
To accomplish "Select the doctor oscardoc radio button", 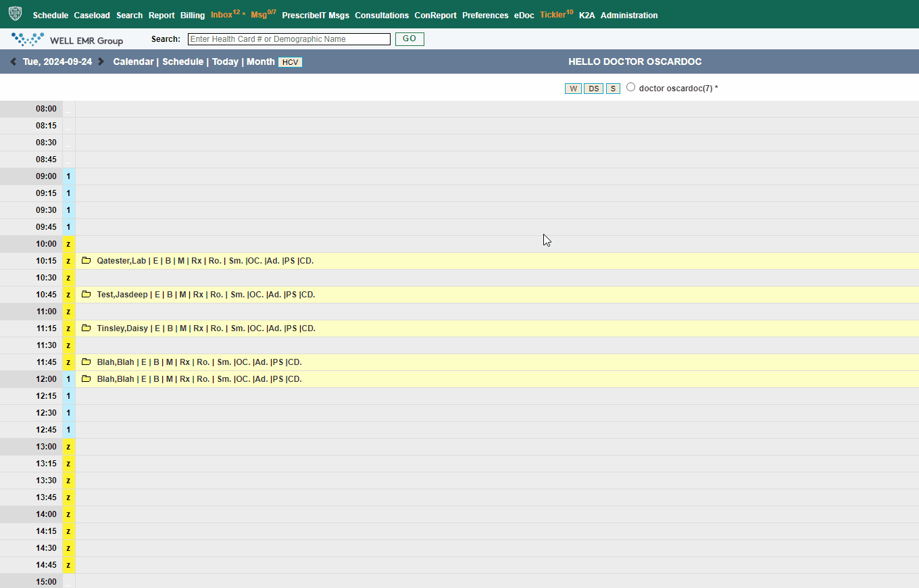I will click(630, 87).
